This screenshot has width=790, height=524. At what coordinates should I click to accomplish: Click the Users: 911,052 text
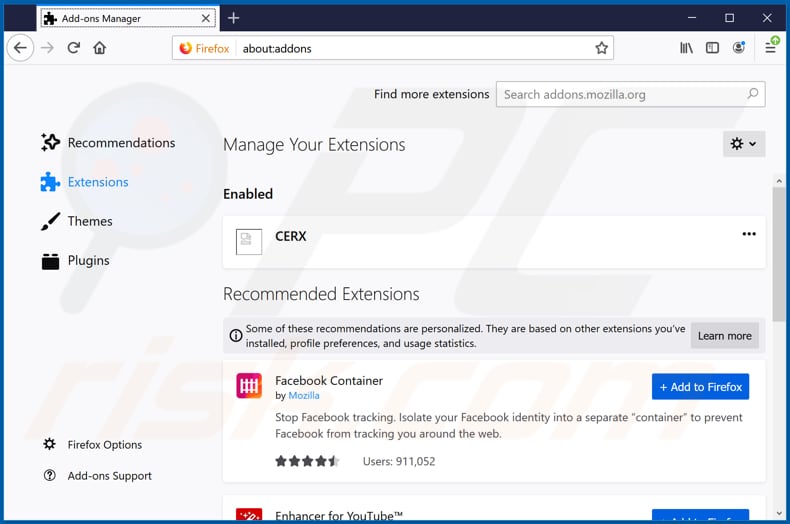coord(399,462)
